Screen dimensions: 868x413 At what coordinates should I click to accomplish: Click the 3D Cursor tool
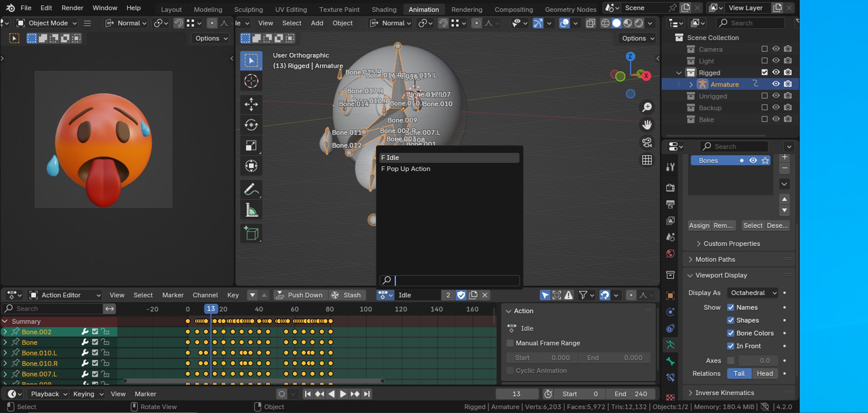click(251, 81)
